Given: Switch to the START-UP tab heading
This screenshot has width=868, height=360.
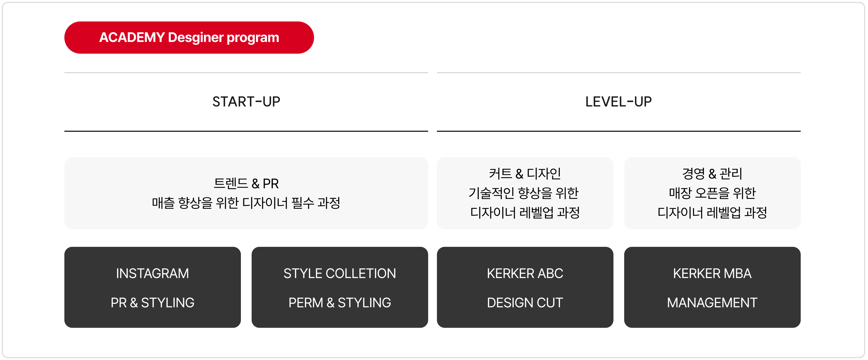Looking at the screenshot, I should [246, 102].
